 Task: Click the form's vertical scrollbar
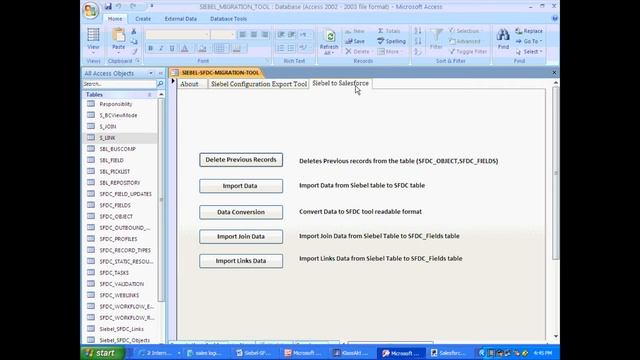pos(556,173)
